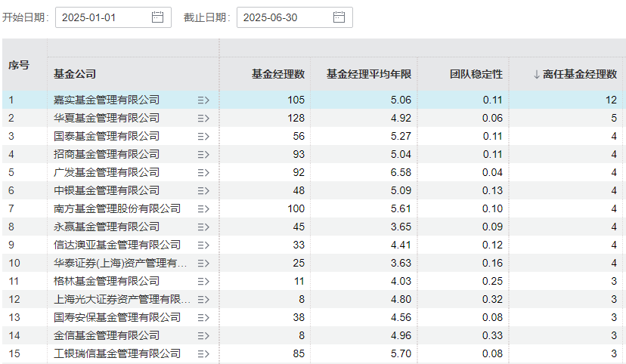Viewport: 626px width, 364px height.
Task: Click average tenure value 5.27
Action: (401, 136)
